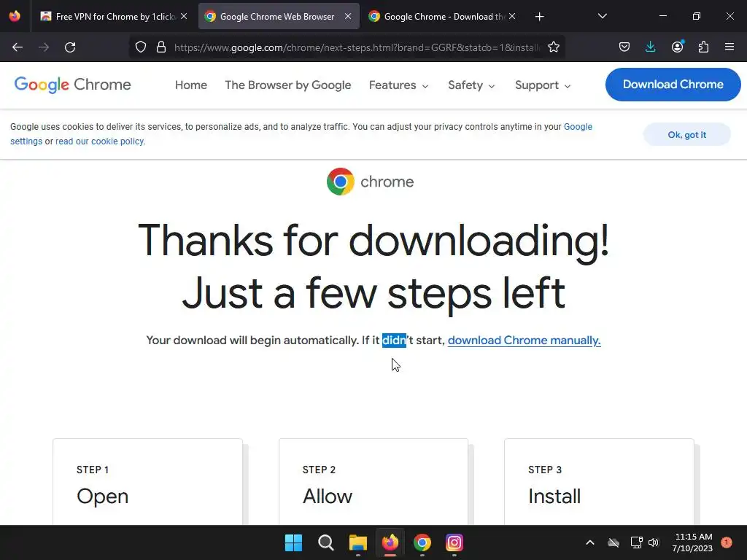Image resolution: width=747 pixels, height=560 pixels.
Task: Click the STEP 3 Install card
Action: coord(600,482)
